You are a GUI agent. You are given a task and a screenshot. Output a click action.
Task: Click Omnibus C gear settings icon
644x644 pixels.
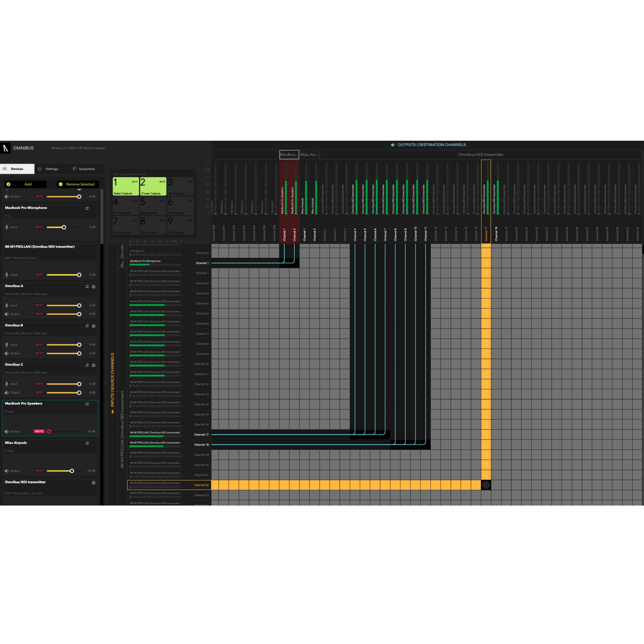(94, 365)
